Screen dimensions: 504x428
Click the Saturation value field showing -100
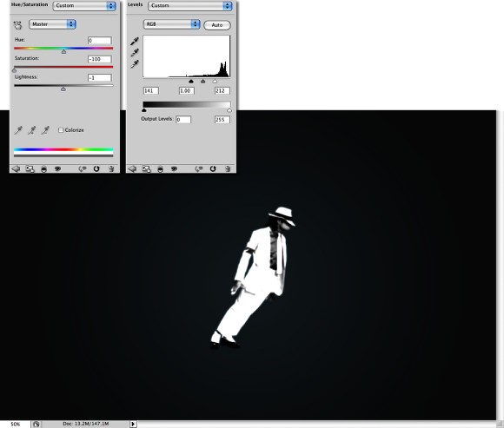tap(100, 59)
